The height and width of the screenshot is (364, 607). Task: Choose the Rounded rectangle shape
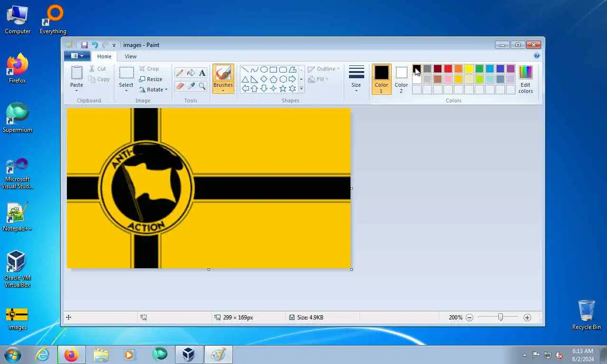[283, 70]
